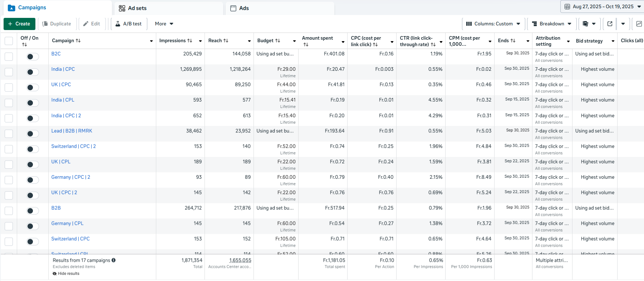Image resolution: width=644 pixels, height=281 pixels.
Task: Open the Germany | CPL campaign link
Action: (67, 223)
